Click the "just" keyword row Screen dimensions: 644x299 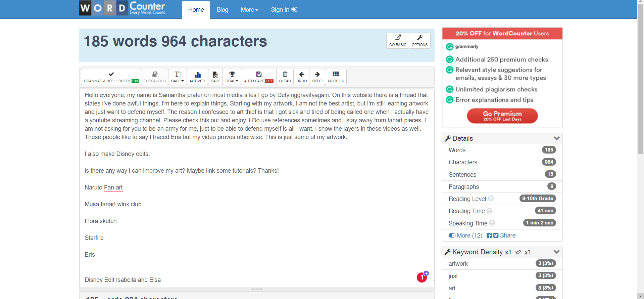502,276
